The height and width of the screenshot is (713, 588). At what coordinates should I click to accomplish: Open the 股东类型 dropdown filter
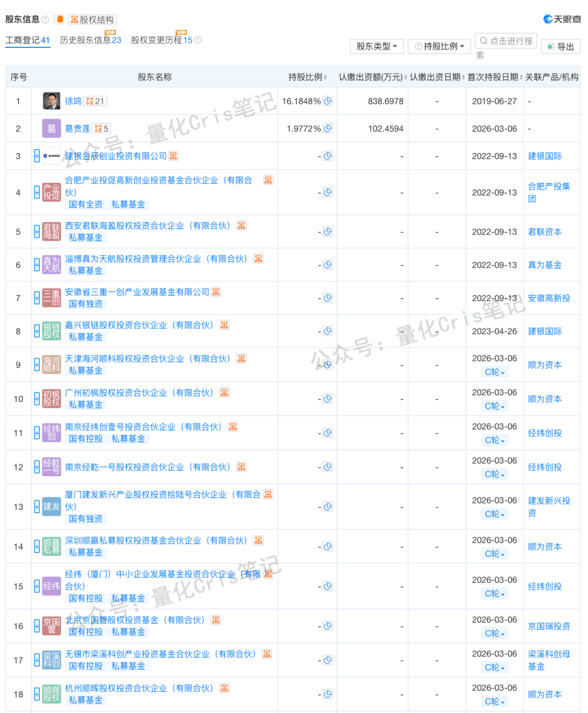tap(377, 46)
